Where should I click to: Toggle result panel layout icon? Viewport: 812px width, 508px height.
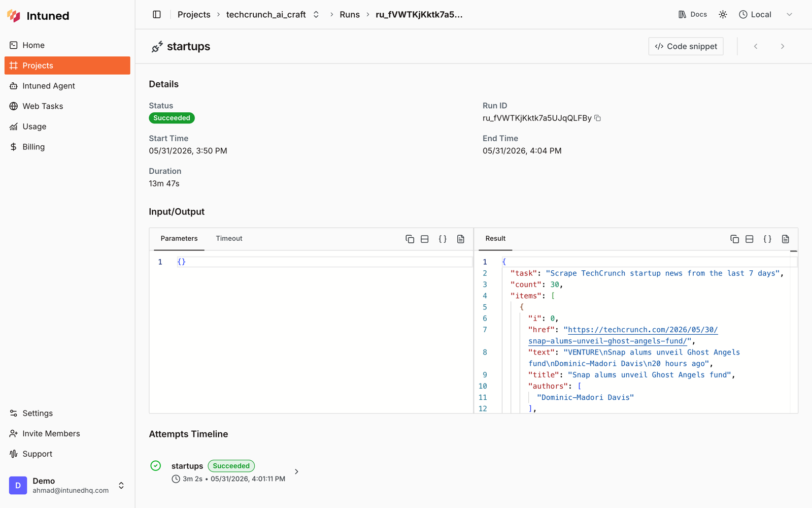coord(750,239)
